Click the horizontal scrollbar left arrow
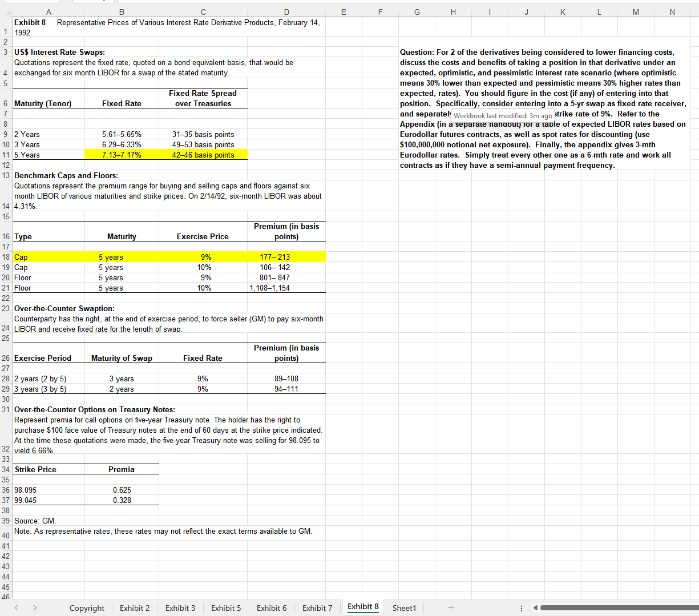This screenshot has width=699, height=616. [535, 608]
